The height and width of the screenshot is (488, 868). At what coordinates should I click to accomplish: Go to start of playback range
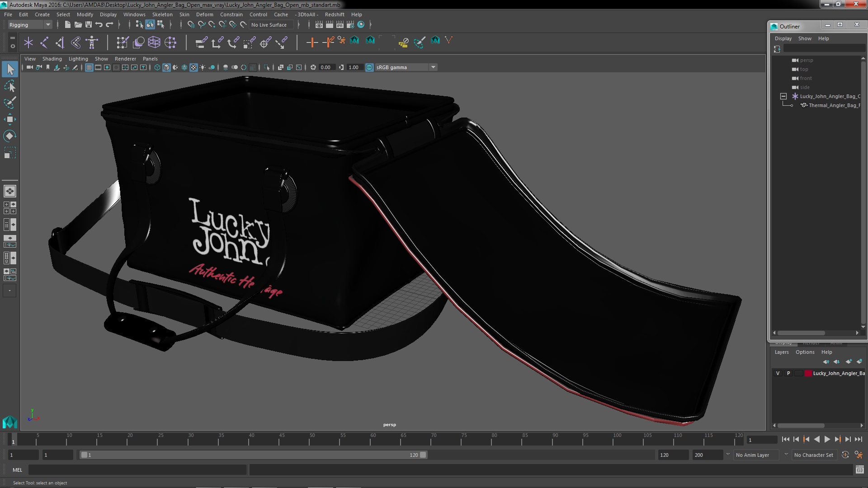click(785, 439)
